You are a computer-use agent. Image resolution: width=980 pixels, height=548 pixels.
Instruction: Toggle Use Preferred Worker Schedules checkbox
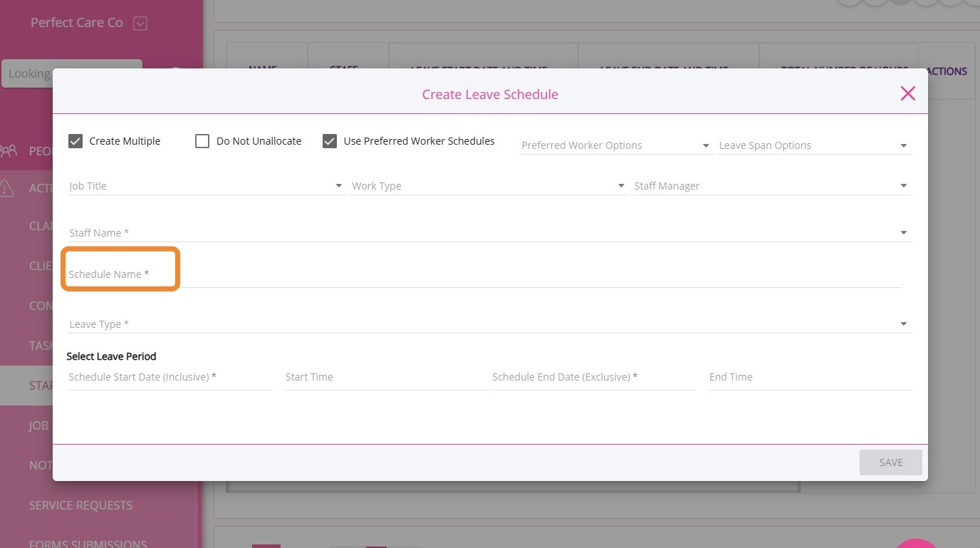point(329,141)
